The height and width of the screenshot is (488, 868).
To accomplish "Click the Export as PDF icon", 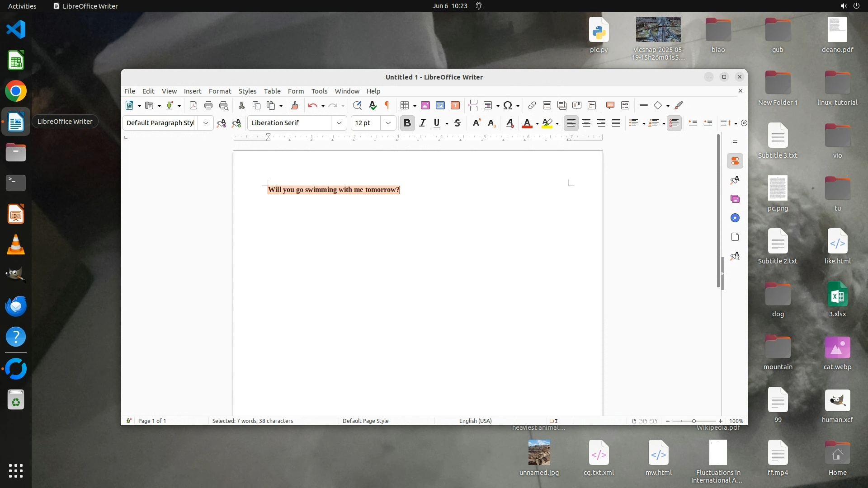I will coord(193,105).
